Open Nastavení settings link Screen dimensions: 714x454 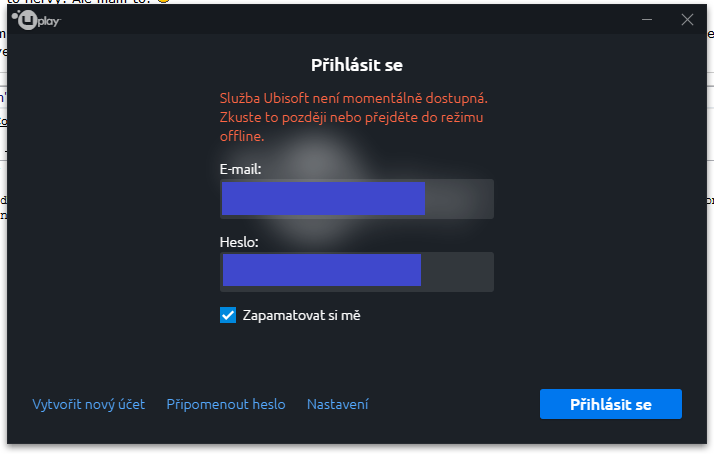pos(338,404)
